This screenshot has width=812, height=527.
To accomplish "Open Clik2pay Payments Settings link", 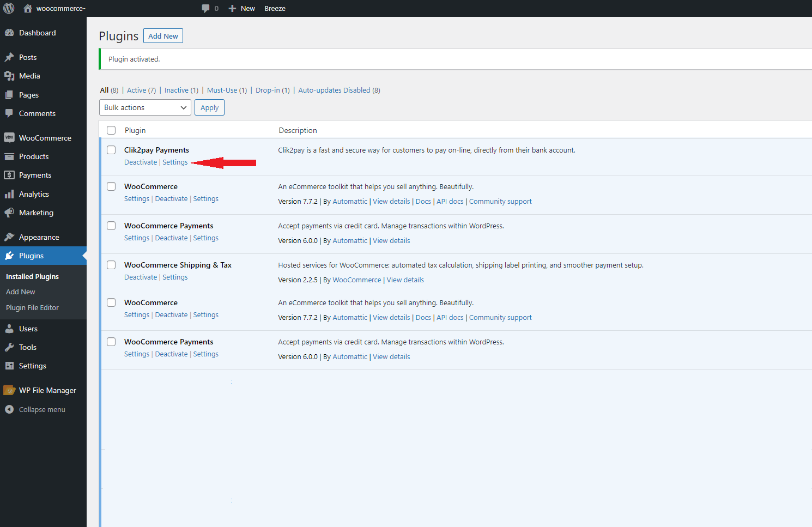I will [175, 162].
